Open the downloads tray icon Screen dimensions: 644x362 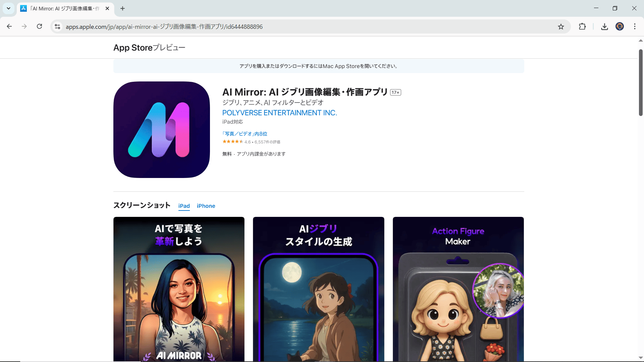604,26
